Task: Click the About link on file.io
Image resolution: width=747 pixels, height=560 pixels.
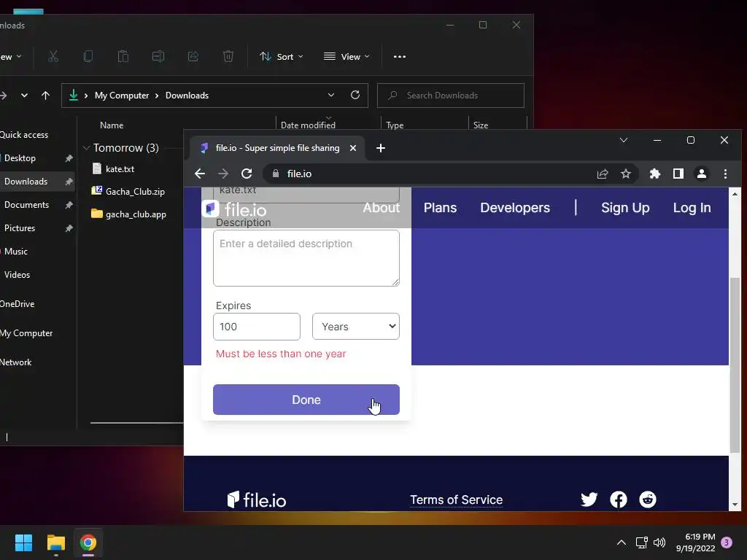Action: (381, 208)
